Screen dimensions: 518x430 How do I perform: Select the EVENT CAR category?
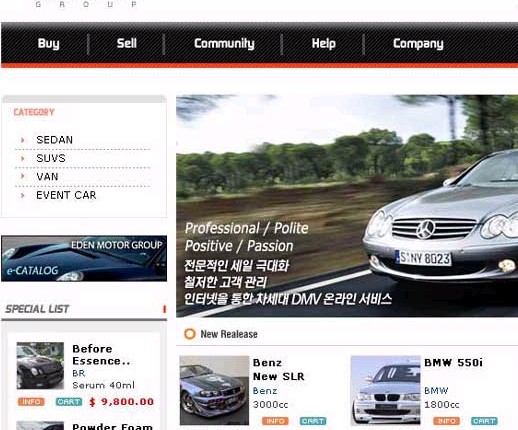coord(66,195)
